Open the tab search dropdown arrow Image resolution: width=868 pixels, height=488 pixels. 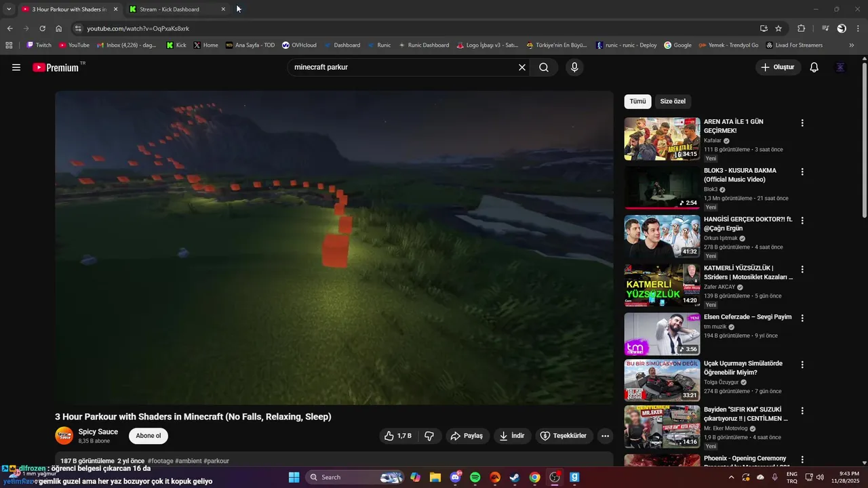point(9,9)
